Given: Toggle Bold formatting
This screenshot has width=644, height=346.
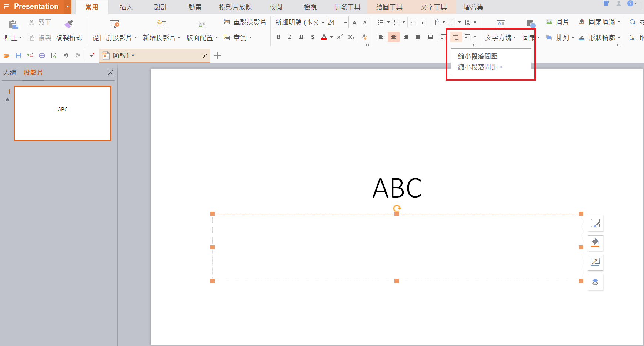Looking at the screenshot, I should [278, 37].
